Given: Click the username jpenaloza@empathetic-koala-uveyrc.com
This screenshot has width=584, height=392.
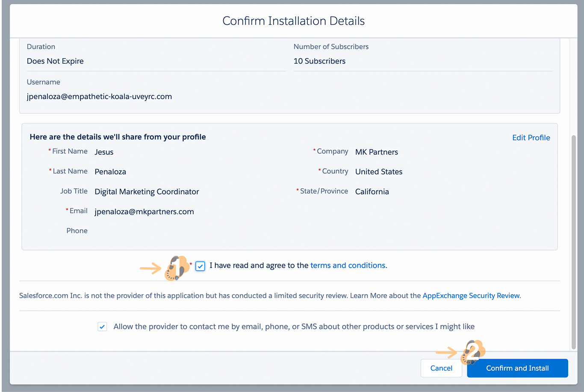Looking at the screenshot, I should (99, 97).
